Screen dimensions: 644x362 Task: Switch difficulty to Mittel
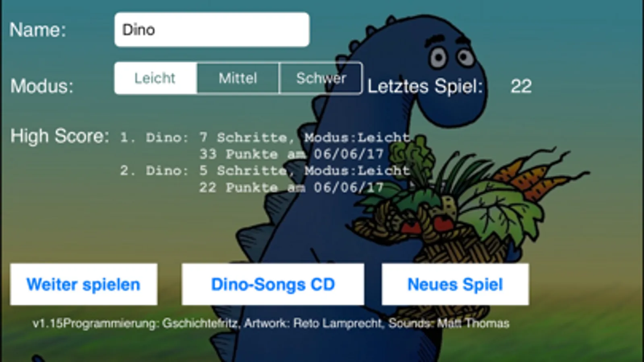[238, 78]
